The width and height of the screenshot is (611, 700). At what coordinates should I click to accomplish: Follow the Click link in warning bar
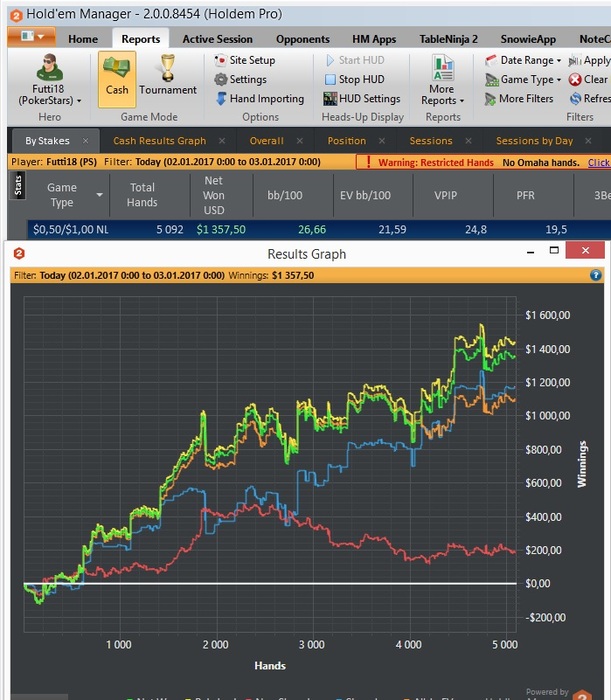click(599, 162)
